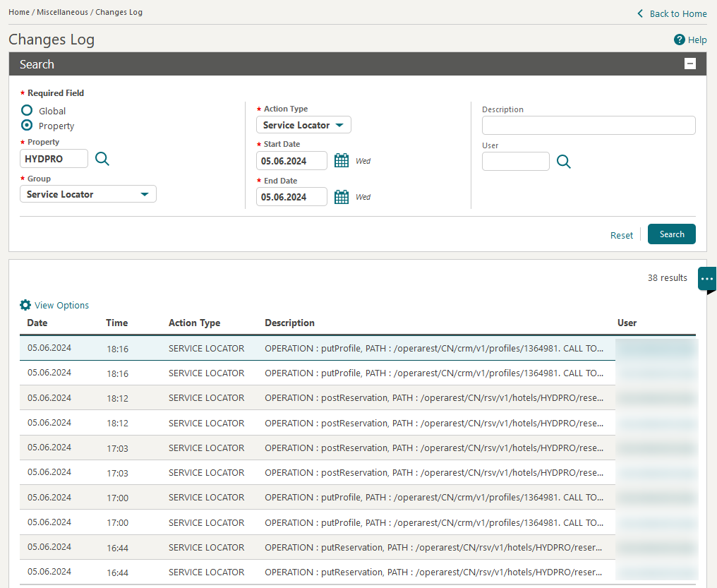The width and height of the screenshot is (717, 588).
Task: Select the first 18:12 postReservation row description
Action: [434, 398]
